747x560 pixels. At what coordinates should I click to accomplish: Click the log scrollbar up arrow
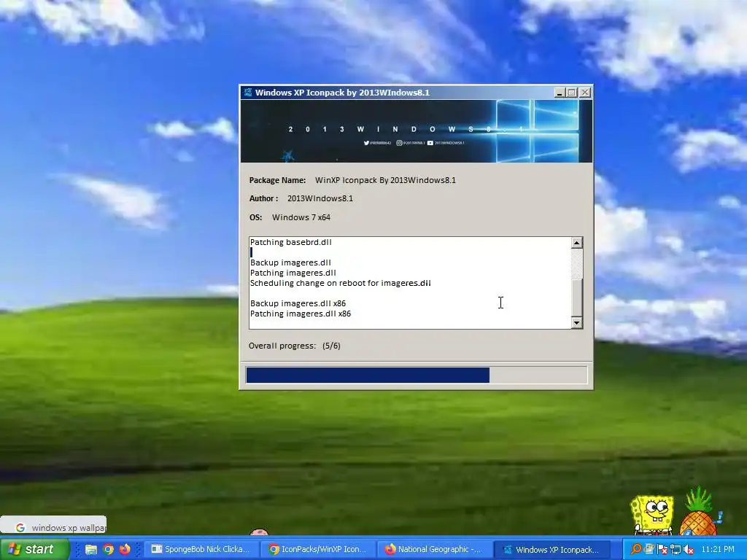click(576, 243)
